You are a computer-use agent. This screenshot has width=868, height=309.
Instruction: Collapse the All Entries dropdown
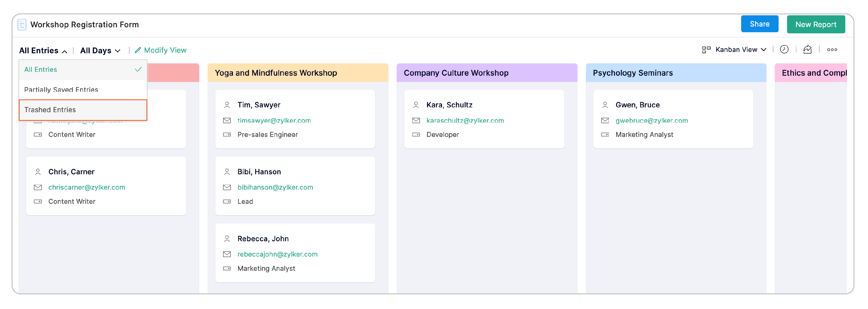[43, 51]
